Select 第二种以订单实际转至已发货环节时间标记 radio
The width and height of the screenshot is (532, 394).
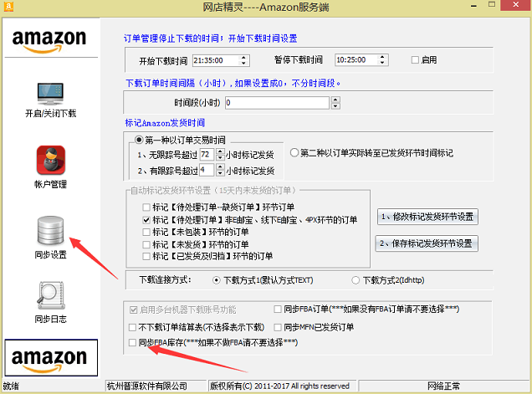click(294, 153)
